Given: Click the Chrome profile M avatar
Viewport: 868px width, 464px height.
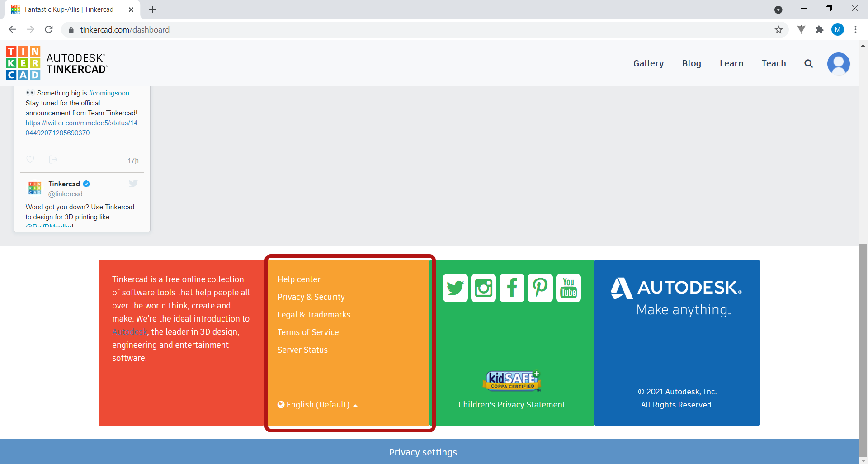Looking at the screenshot, I should pos(838,30).
